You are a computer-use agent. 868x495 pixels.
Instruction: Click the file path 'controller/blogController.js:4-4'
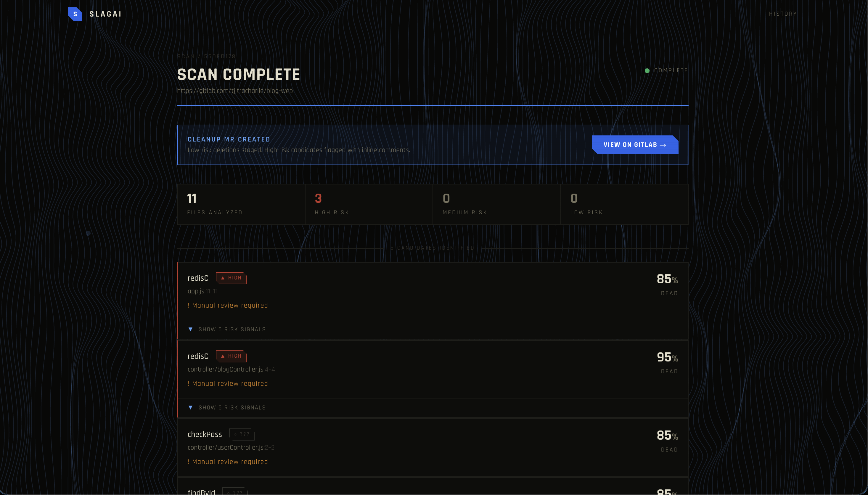click(x=231, y=369)
